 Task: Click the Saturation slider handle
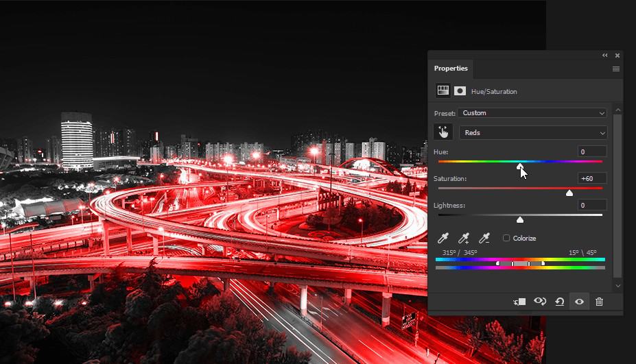click(x=569, y=193)
